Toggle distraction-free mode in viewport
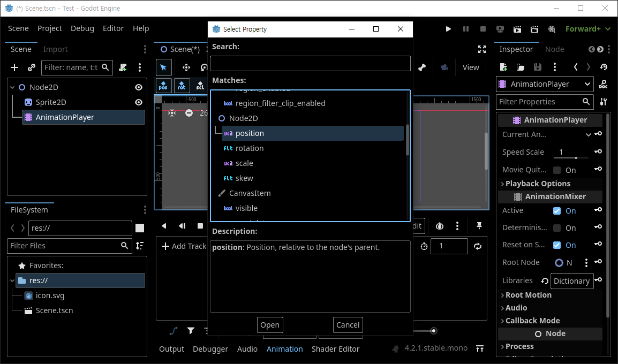618x364 pixels. [x=481, y=49]
